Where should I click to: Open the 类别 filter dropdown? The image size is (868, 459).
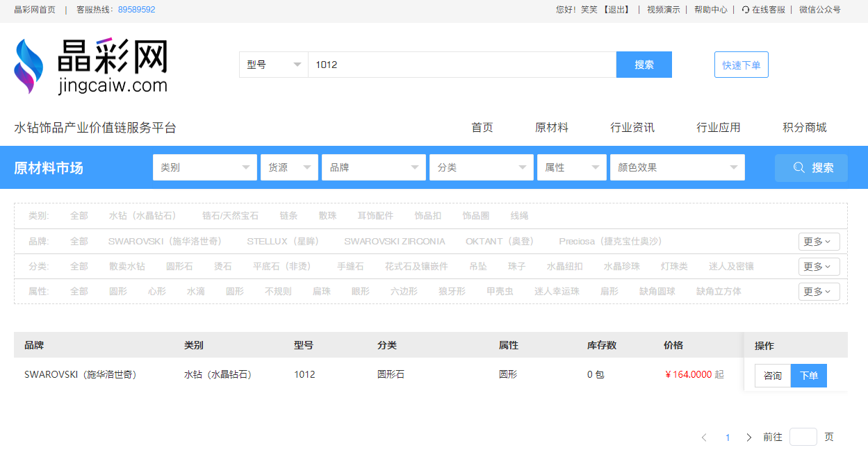[x=204, y=167]
